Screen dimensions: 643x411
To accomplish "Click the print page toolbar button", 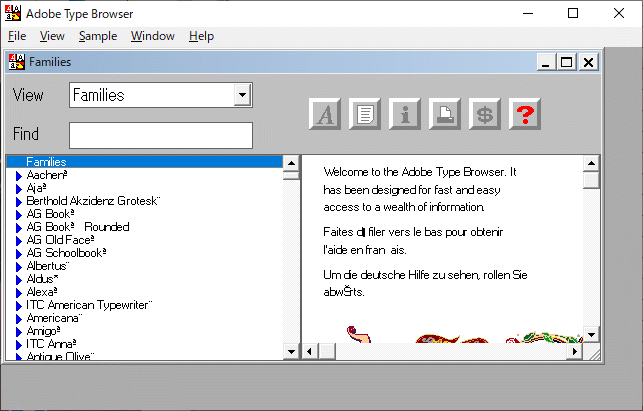I will coord(445,114).
